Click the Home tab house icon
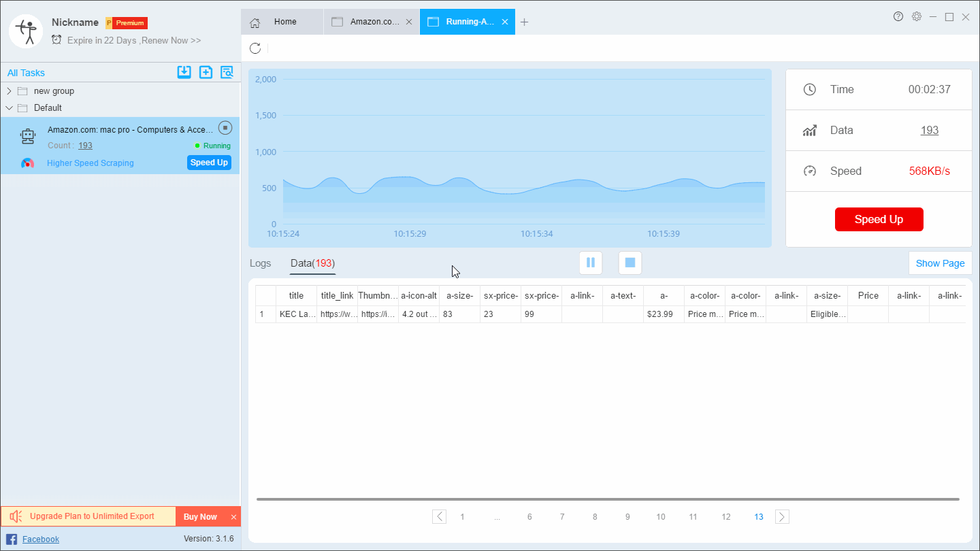 coord(255,22)
